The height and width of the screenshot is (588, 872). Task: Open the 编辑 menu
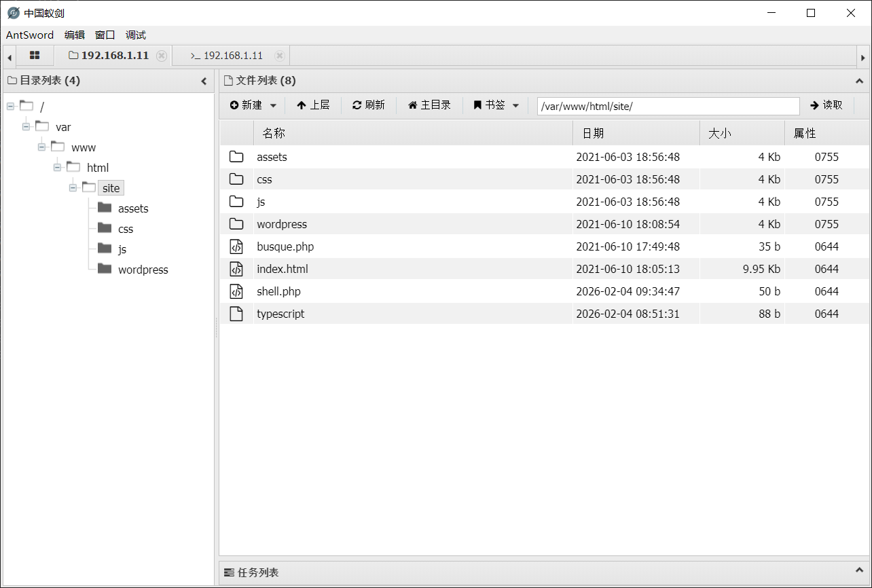coord(75,35)
